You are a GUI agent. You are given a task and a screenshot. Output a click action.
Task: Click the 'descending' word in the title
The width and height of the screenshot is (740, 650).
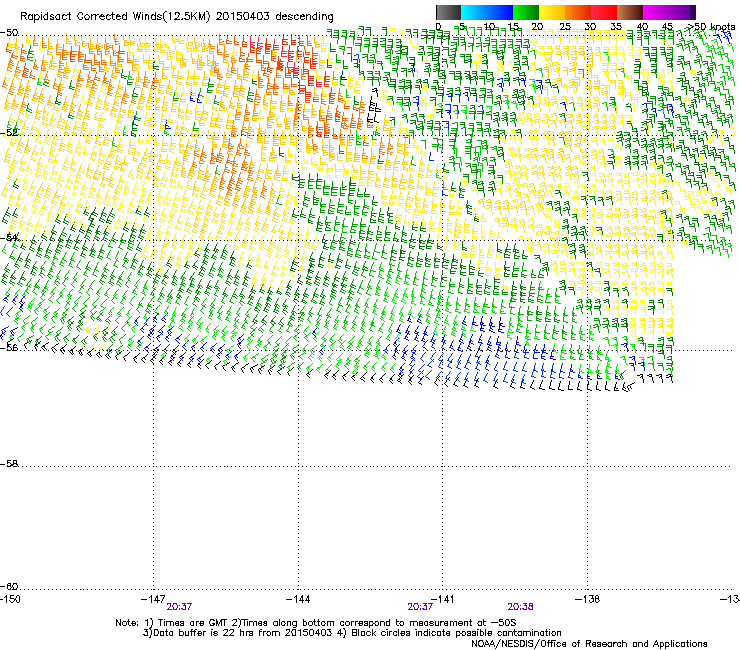tap(304, 17)
